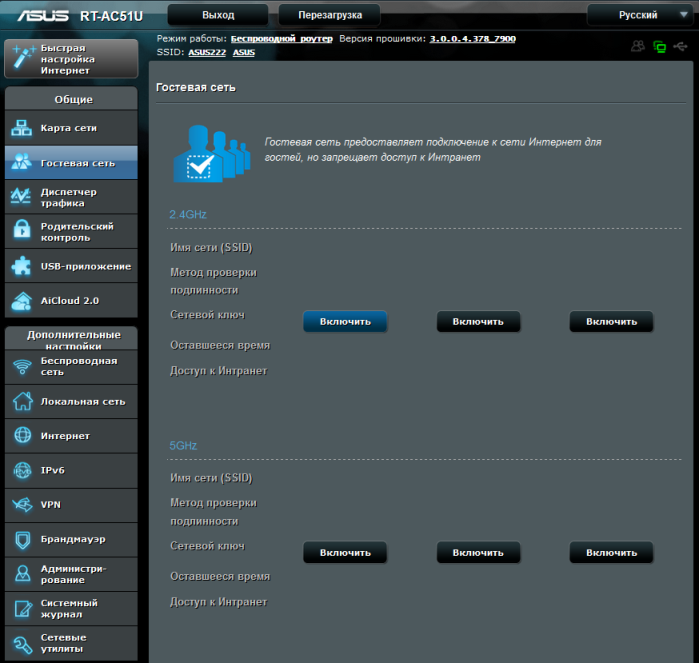Screen dimensions: 699x663
Task: Click the Общие section header
Action: (x=71, y=99)
